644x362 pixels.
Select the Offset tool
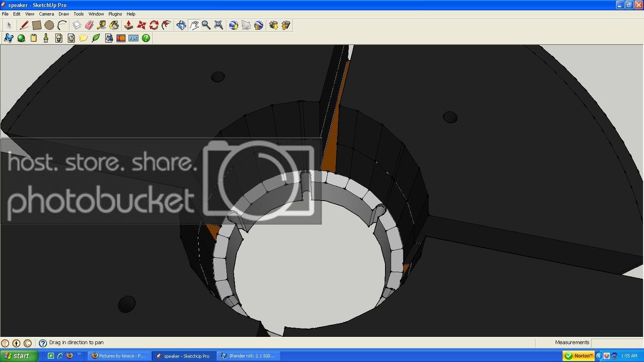coord(166,25)
